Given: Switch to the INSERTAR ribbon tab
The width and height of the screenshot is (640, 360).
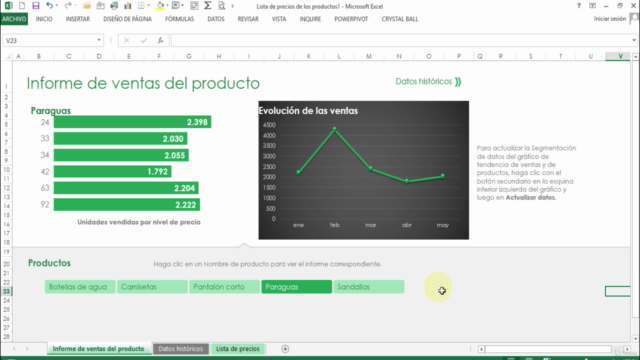Looking at the screenshot, I should pos(78,19).
